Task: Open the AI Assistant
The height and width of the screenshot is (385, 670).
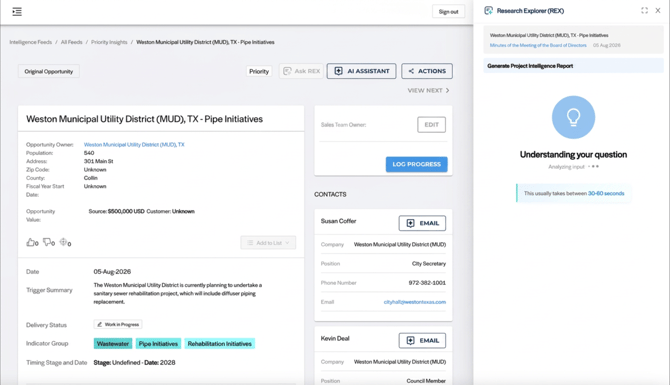Action: (361, 71)
